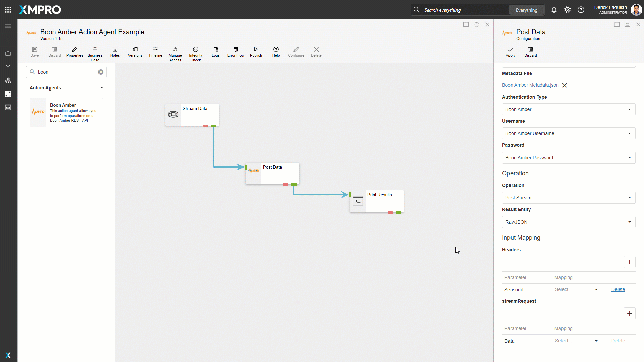The width and height of the screenshot is (644, 362).
Task: Open the notifications bell
Action: [554, 10]
